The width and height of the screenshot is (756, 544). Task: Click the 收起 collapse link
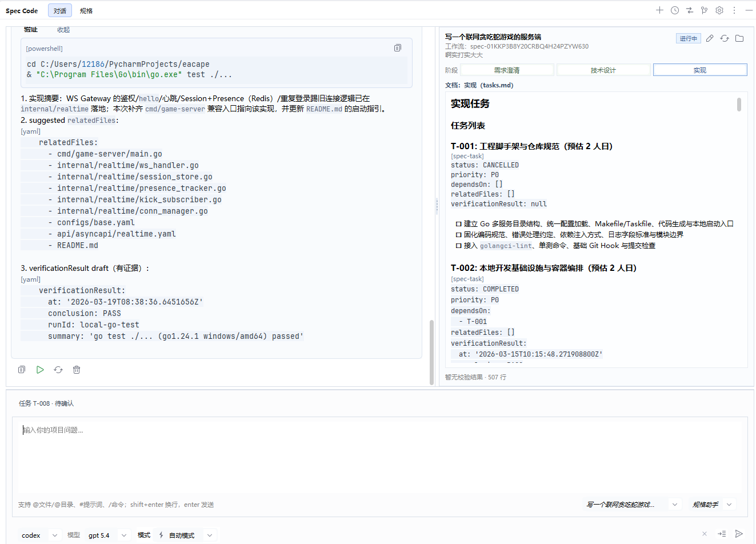[63, 30]
